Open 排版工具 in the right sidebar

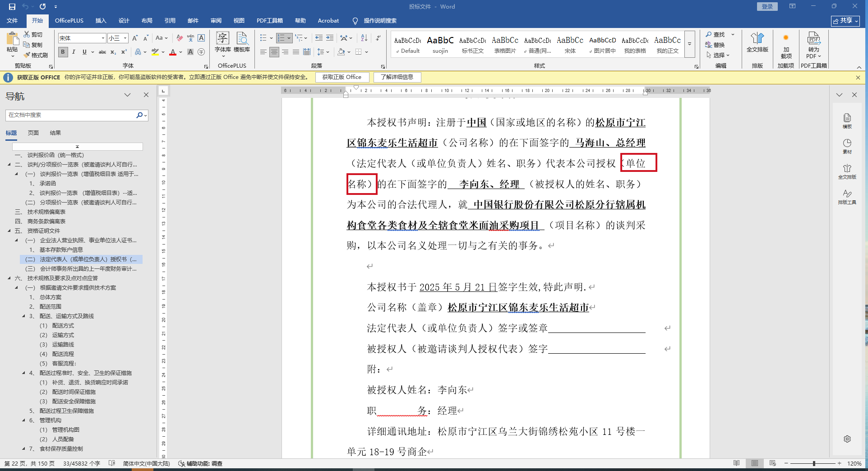coord(847,197)
